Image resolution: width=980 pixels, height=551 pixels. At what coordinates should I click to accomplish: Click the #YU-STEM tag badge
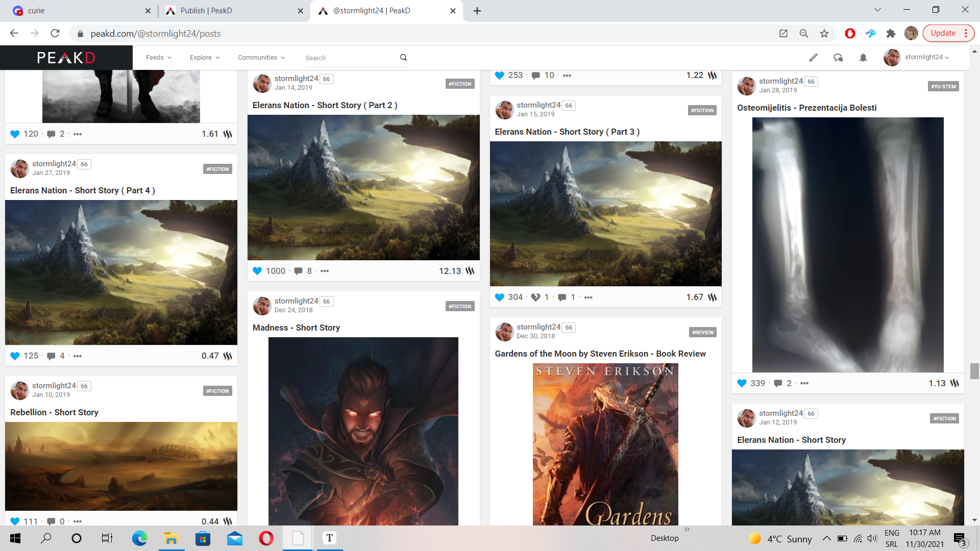[943, 86]
